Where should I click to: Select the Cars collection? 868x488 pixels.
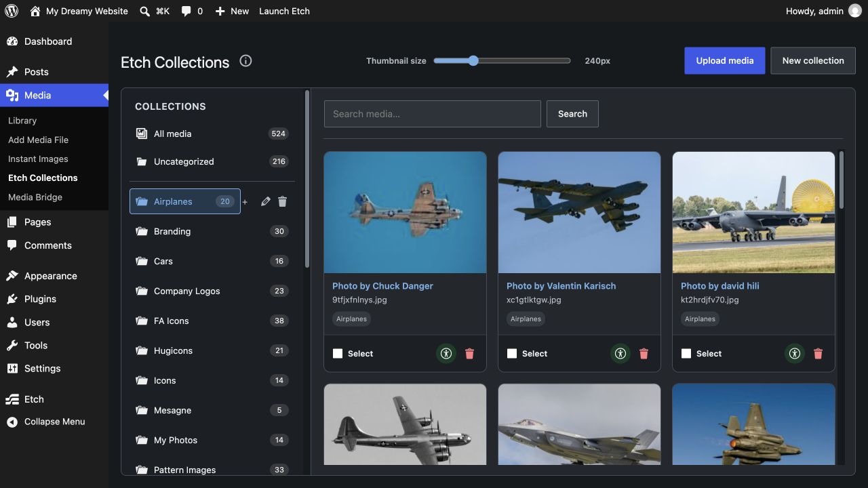212,261
